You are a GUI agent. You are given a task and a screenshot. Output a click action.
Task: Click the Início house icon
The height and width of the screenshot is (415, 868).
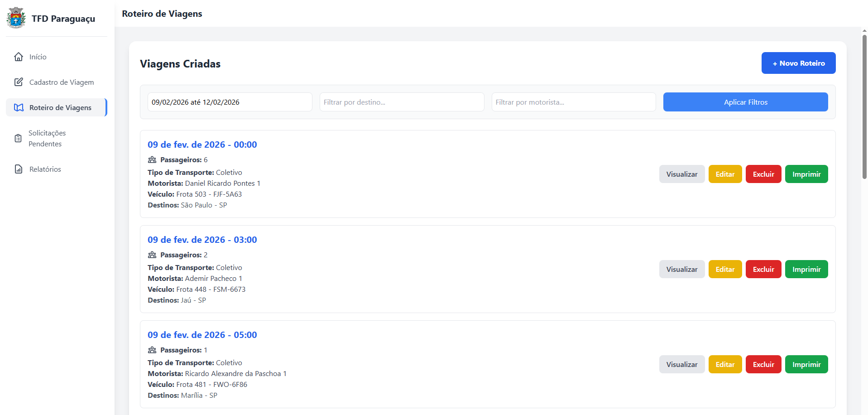tap(19, 57)
